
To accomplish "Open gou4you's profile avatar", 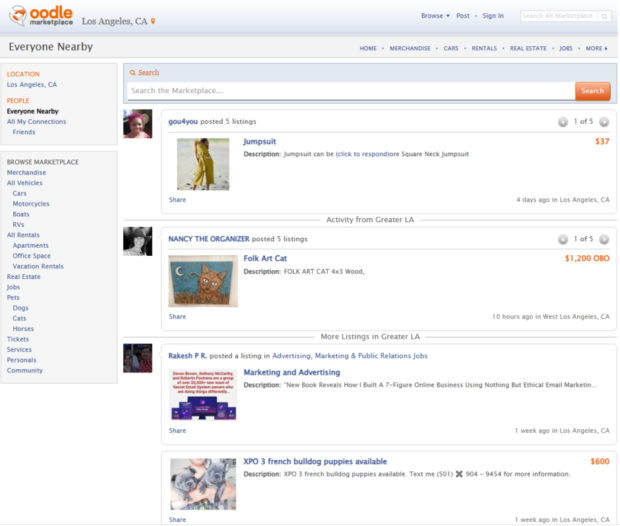I will click(137, 124).
